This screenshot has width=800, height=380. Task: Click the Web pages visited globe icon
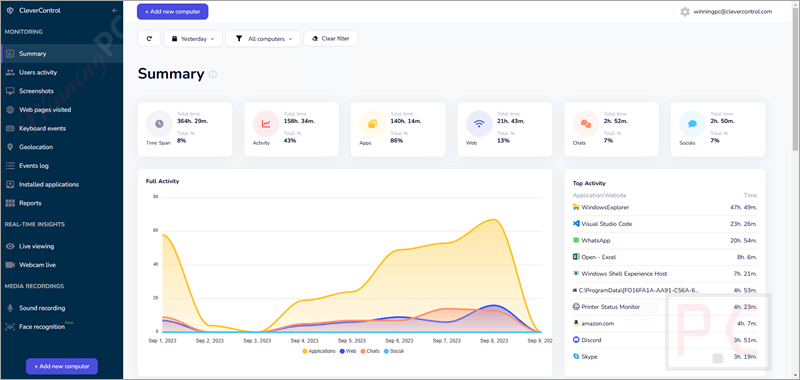pos(10,110)
